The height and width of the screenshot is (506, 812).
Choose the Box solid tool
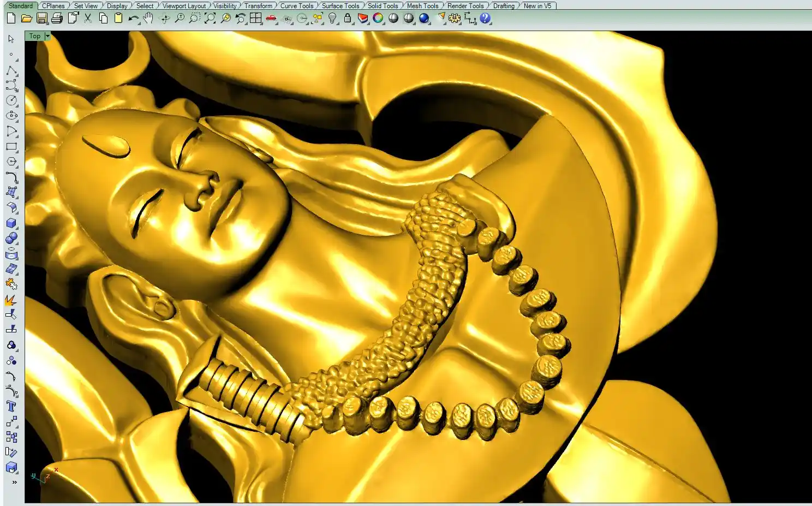[x=11, y=223]
